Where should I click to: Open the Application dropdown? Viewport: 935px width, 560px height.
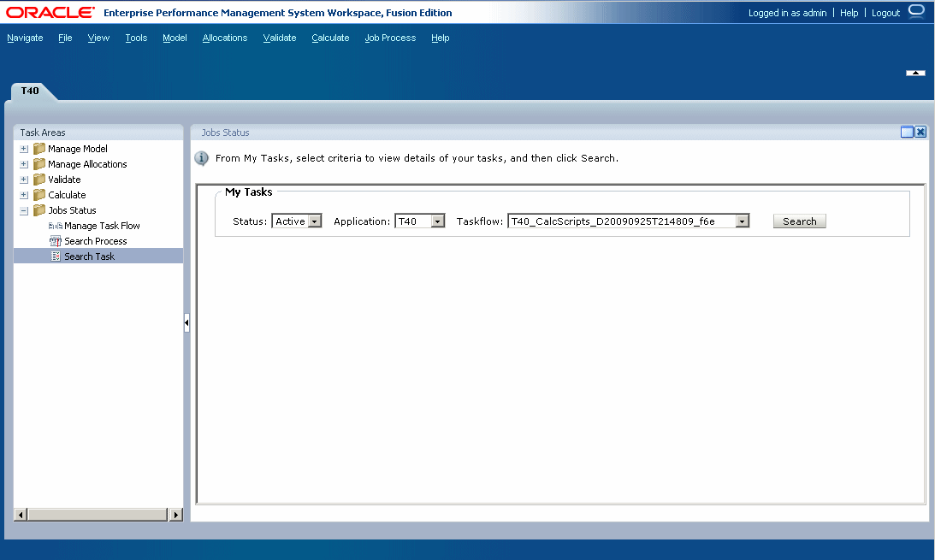(439, 221)
